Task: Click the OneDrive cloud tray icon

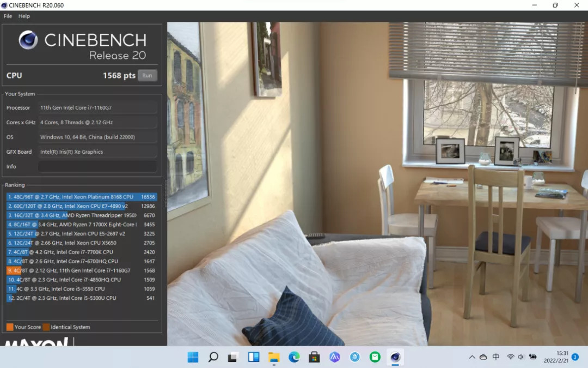Action: coord(483,357)
